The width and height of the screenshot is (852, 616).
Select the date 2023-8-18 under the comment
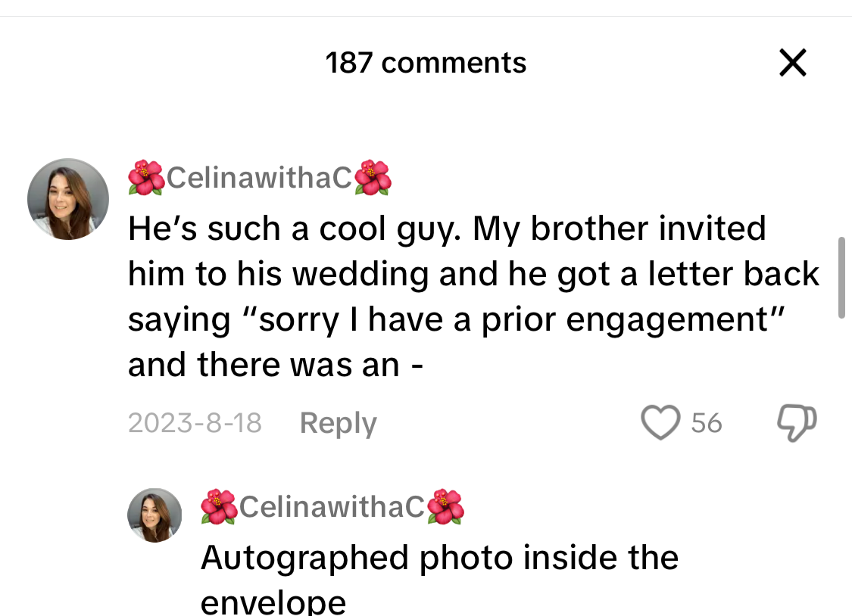(194, 423)
